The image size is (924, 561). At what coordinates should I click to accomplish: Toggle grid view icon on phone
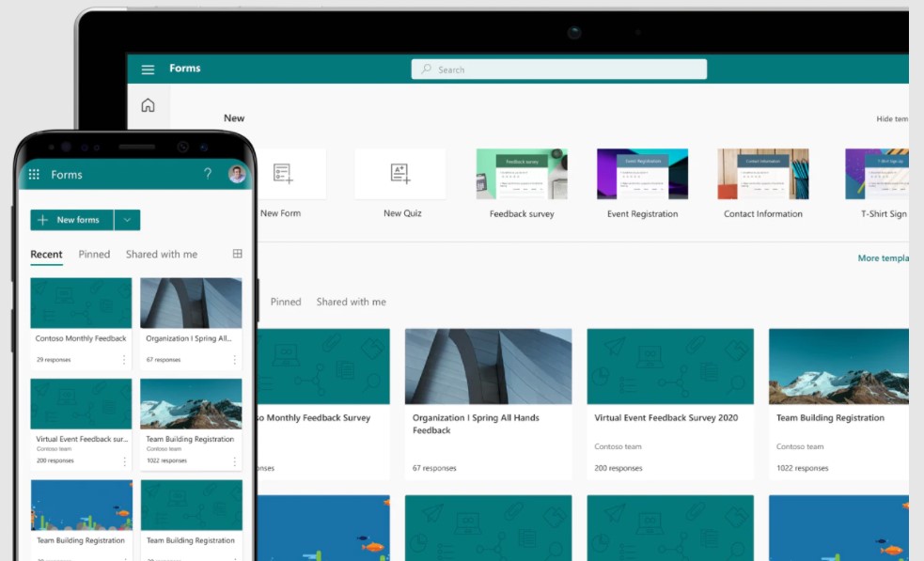click(238, 254)
